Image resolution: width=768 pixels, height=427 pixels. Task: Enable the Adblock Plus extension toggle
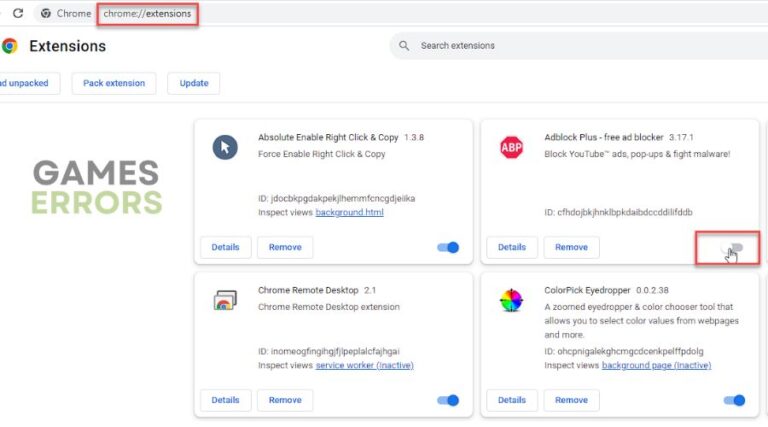pyautogui.click(x=735, y=247)
